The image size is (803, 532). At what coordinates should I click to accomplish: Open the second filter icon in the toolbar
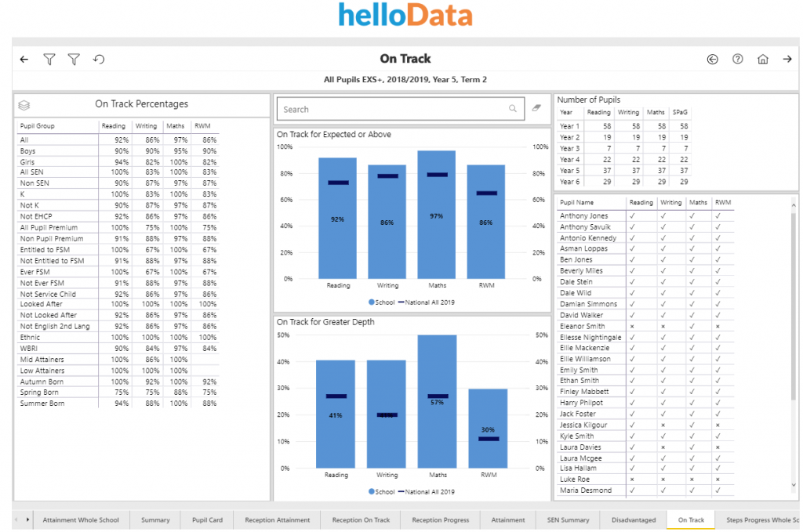74,59
